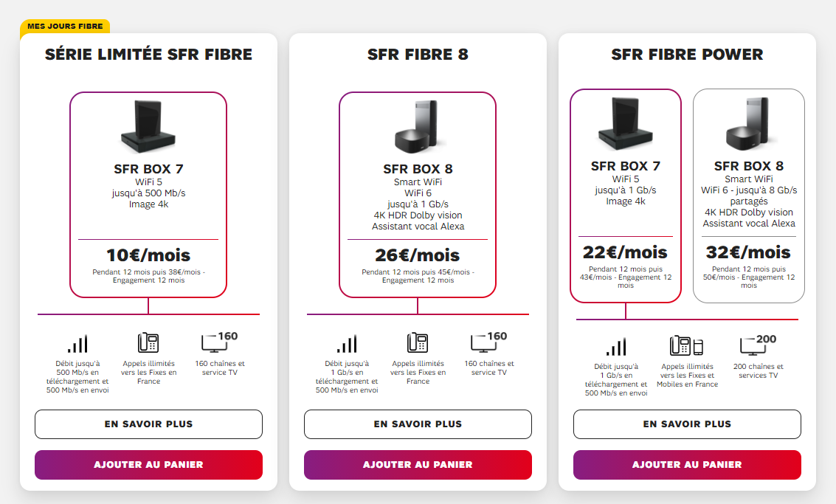Click the 200 channels TV icon
Image resolution: width=836 pixels, height=504 pixels.
point(758,345)
